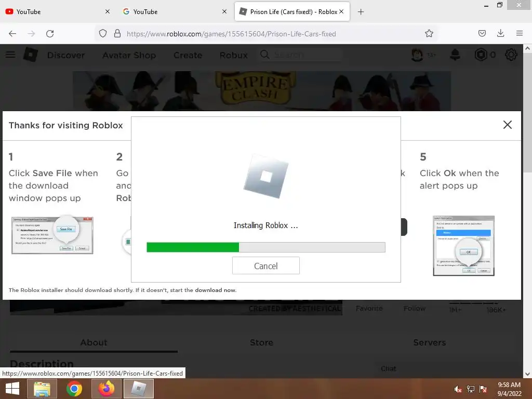Open Roblox notifications bell
The width and height of the screenshot is (532, 399).
pos(455,55)
